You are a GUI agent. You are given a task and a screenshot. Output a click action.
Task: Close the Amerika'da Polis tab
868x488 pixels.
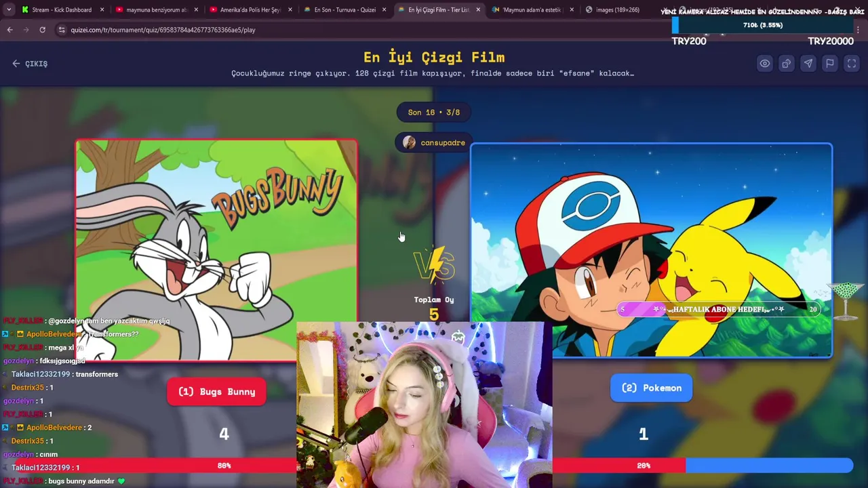290,9
